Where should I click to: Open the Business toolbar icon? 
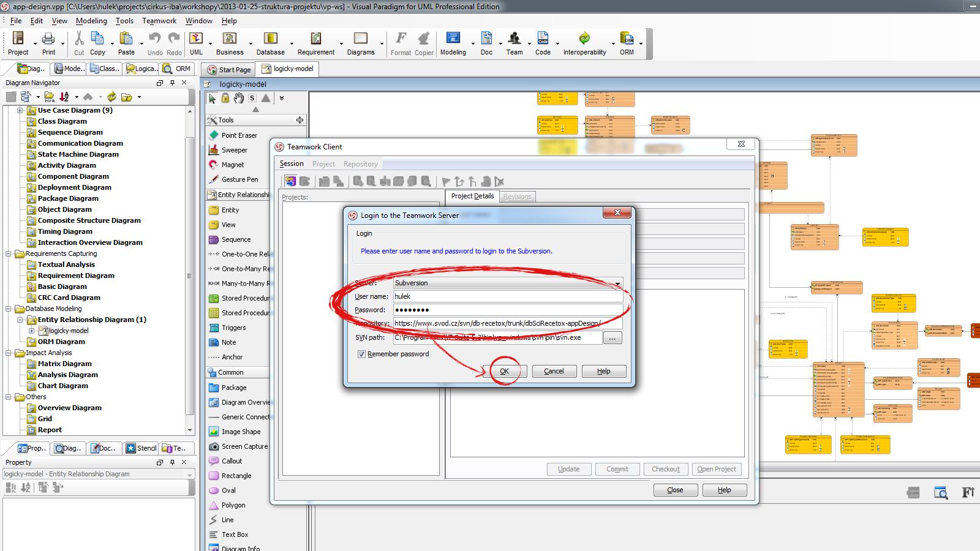coord(230,39)
